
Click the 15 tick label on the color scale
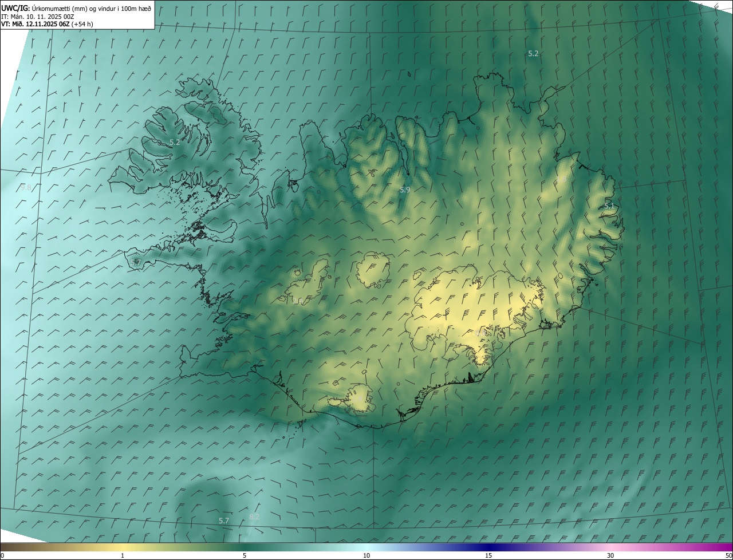pyautogui.click(x=488, y=555)
